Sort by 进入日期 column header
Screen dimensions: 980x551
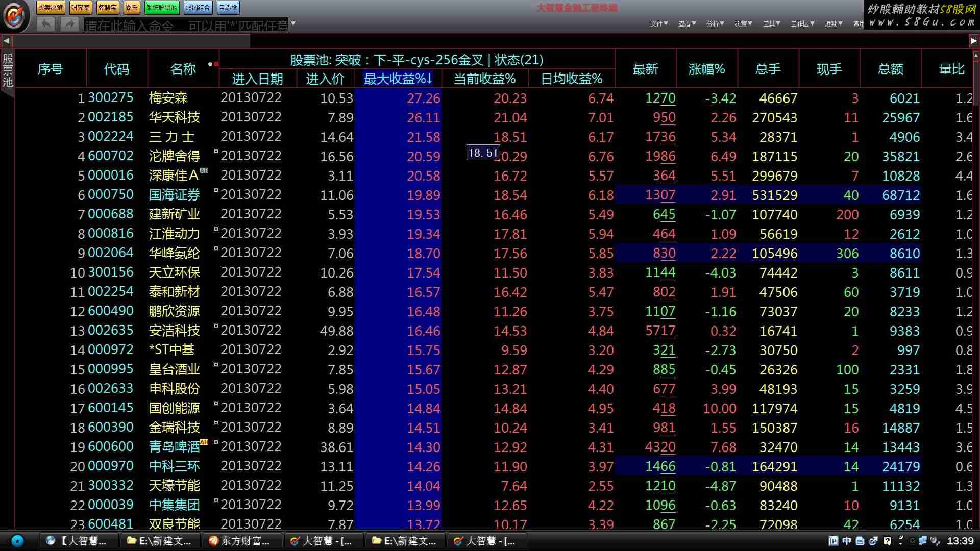(258, 79)
